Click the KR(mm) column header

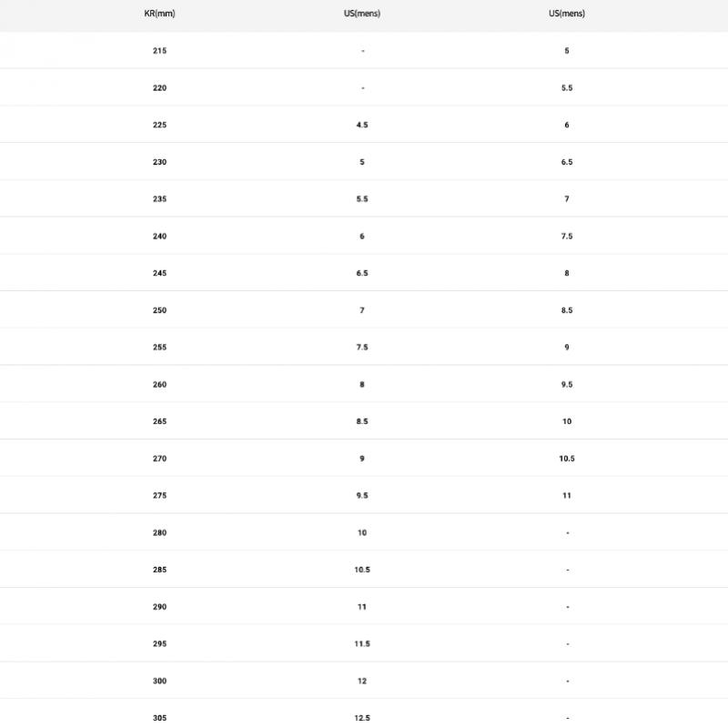[x=159, y=14]
